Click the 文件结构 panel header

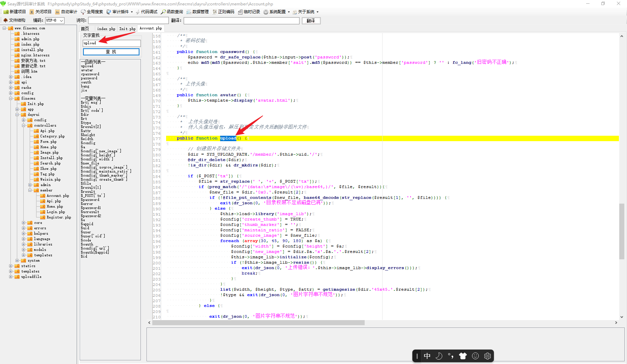[x=15, y=20]
